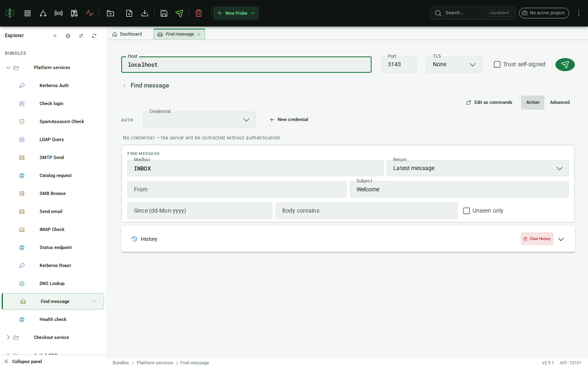Click the broadcast signal icon in toolbar

(x=58, y=13)
